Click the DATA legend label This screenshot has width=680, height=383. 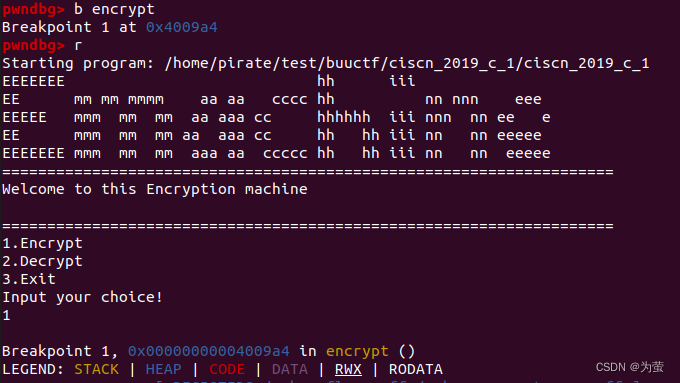coord(290,369)
